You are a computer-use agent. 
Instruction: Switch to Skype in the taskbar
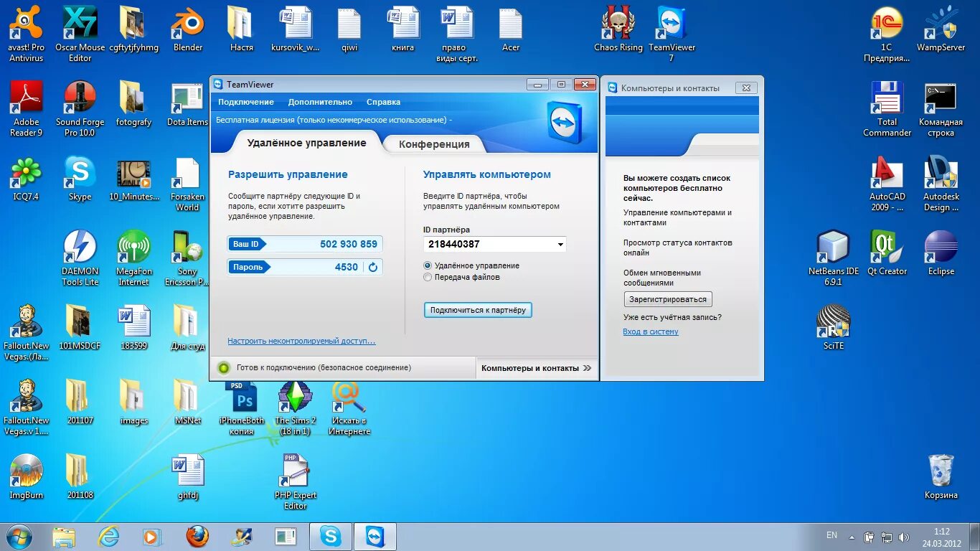[331, 536]
